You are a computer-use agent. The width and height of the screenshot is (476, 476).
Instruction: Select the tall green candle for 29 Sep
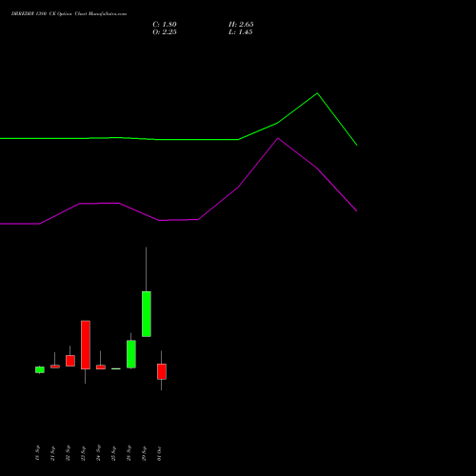147,314
